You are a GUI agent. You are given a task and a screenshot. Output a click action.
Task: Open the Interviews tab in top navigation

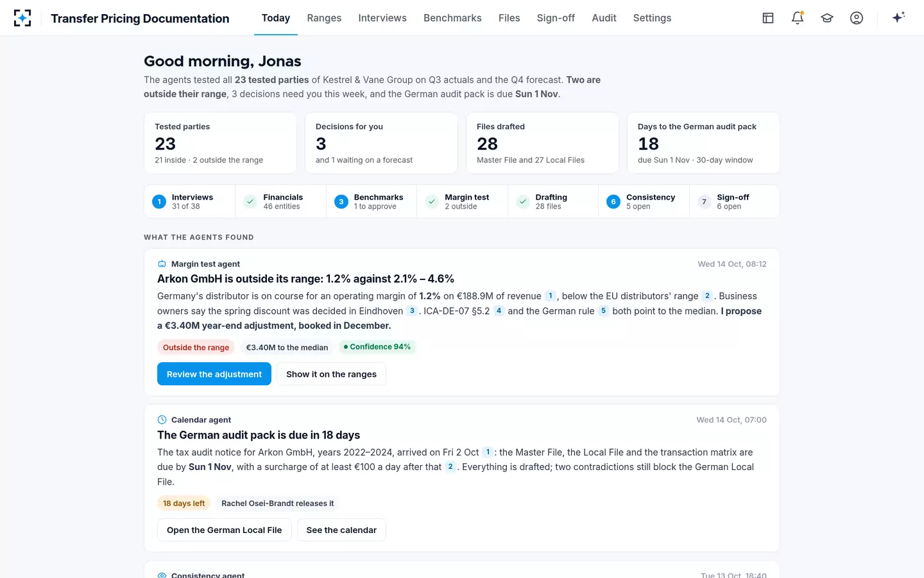coord(382,18)
